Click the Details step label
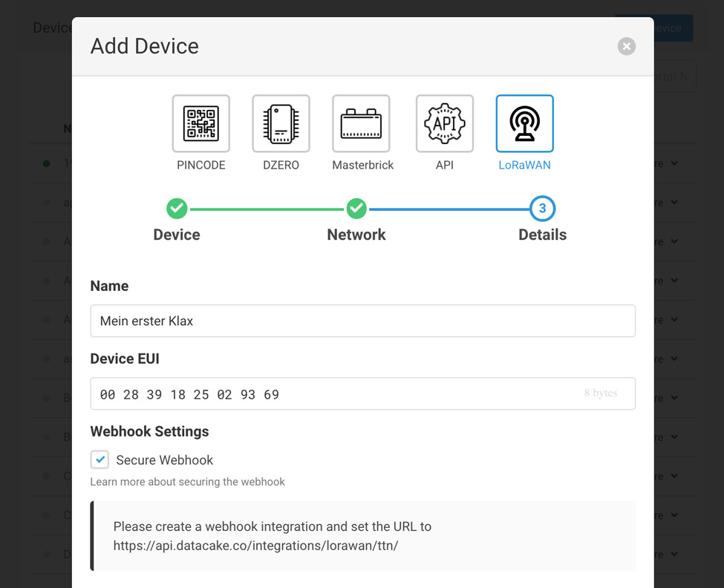724x588 pixels. (542, 235)
